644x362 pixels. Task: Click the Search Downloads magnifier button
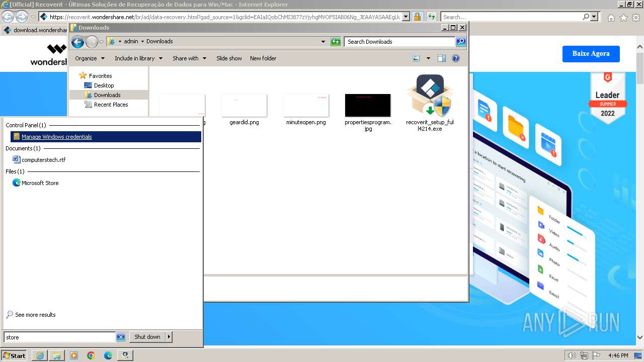click(x=461, y=42)
